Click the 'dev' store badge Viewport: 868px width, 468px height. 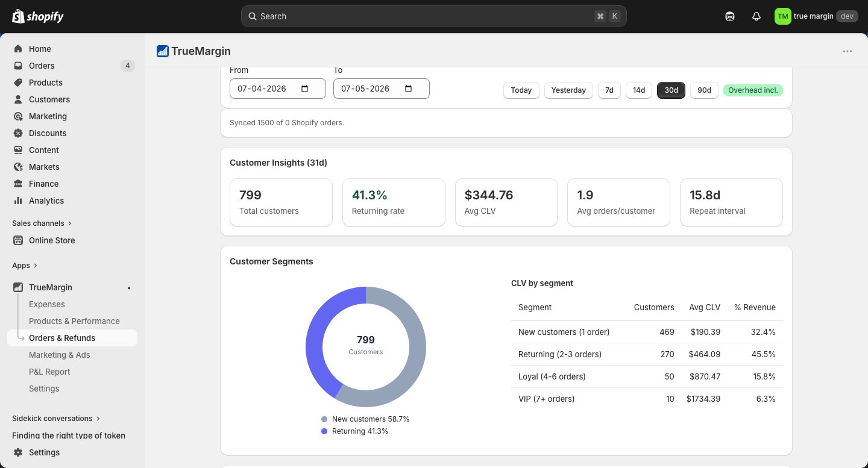tap(847, 16)
